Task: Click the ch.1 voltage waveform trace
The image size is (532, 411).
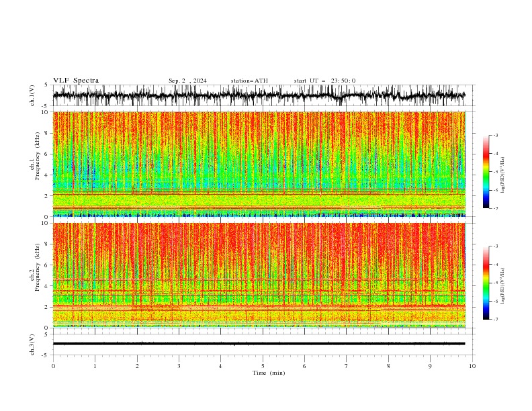Action: [x=259, y=95]
